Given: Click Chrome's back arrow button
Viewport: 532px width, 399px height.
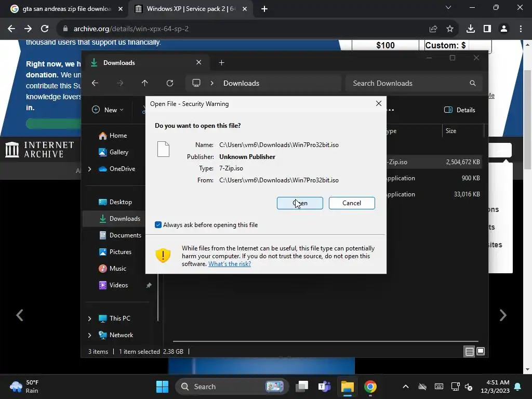Looking at the screenshot, I should (x=11, y=29).
